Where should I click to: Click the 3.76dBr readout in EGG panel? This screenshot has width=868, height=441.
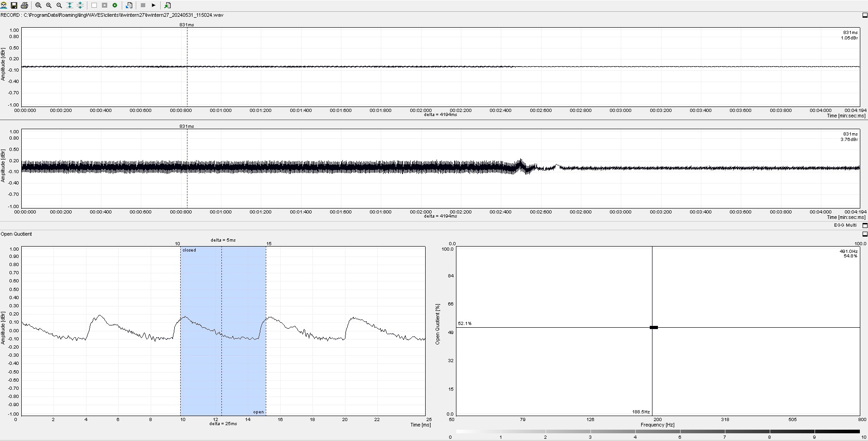coord(849,140)
